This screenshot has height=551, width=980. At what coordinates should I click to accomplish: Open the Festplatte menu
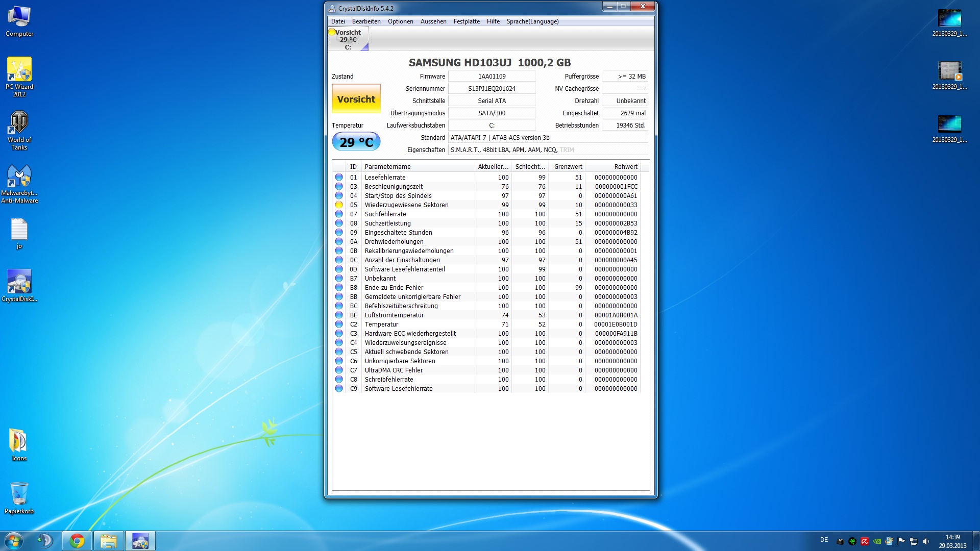466,21
